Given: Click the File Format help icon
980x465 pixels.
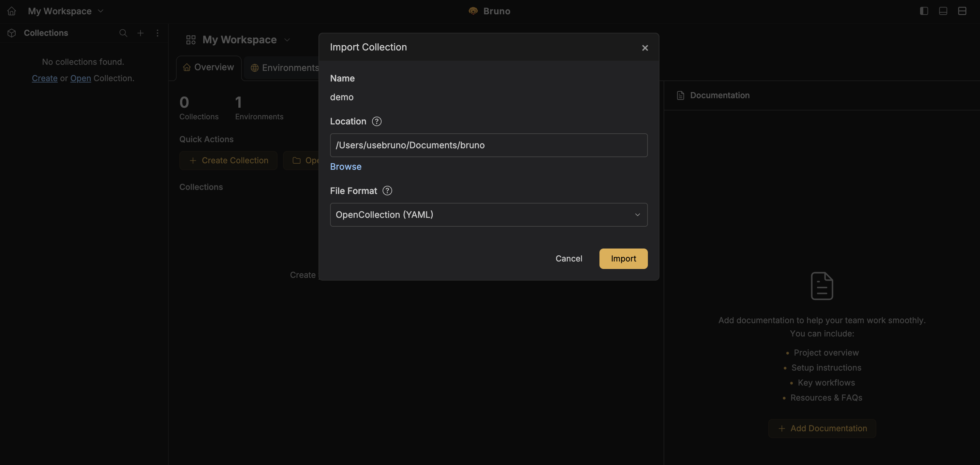Looking at the screenshot, I should coord(387,191).
